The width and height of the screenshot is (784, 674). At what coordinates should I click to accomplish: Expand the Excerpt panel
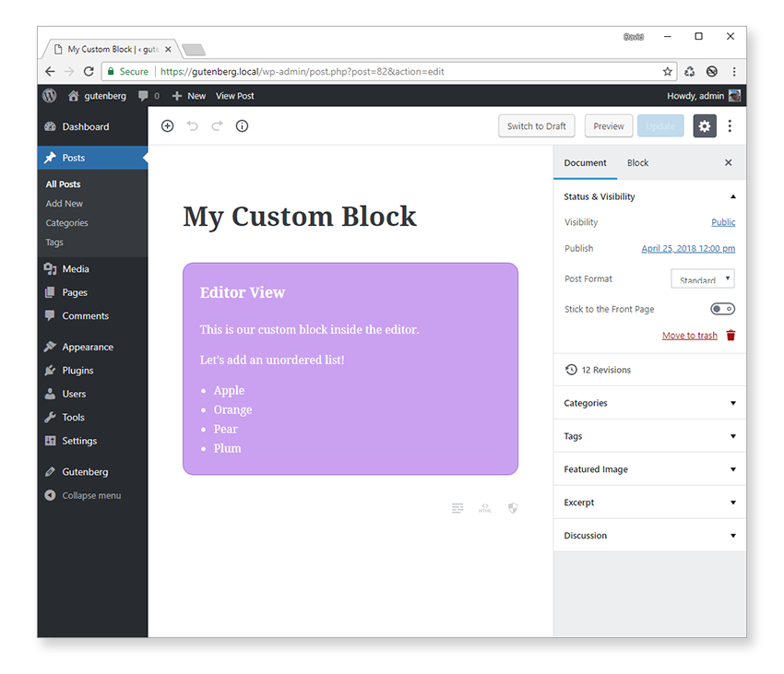[x=649, y=502]
